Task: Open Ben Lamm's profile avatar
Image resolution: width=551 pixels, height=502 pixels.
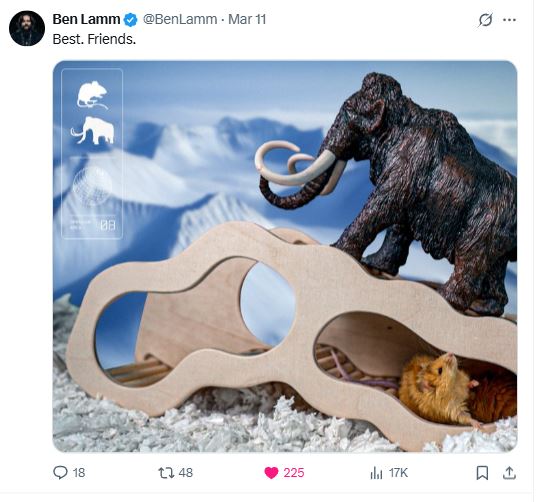Action: [27, 28]
